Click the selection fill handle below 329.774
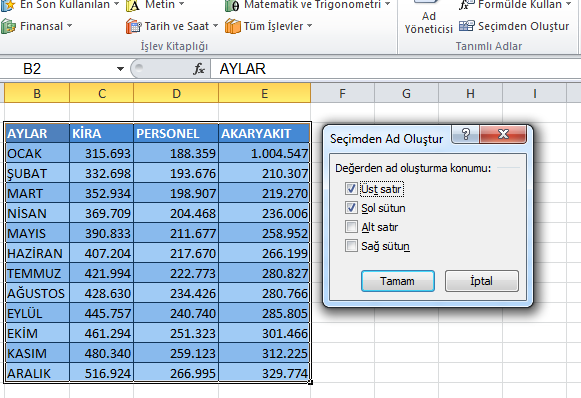Screen dimensions: 581x398 pos(311,382)
